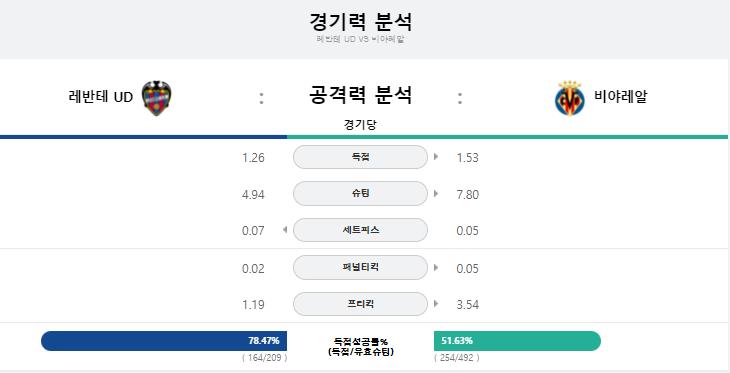Click the arrow right of 페널티킥 pill
The height and width of the screenshot is (373, 730).
tap(436, 267)
